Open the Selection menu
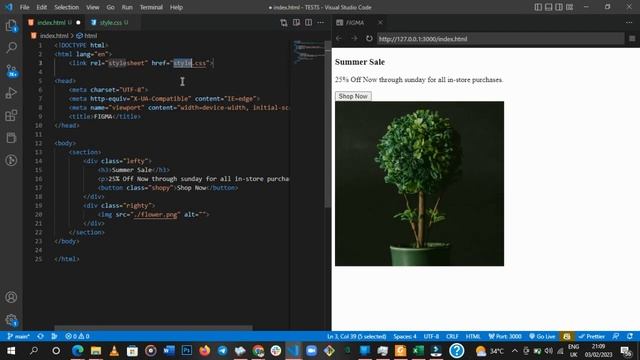The height and width of the screenshot is (360, 640). pos(67,7)
